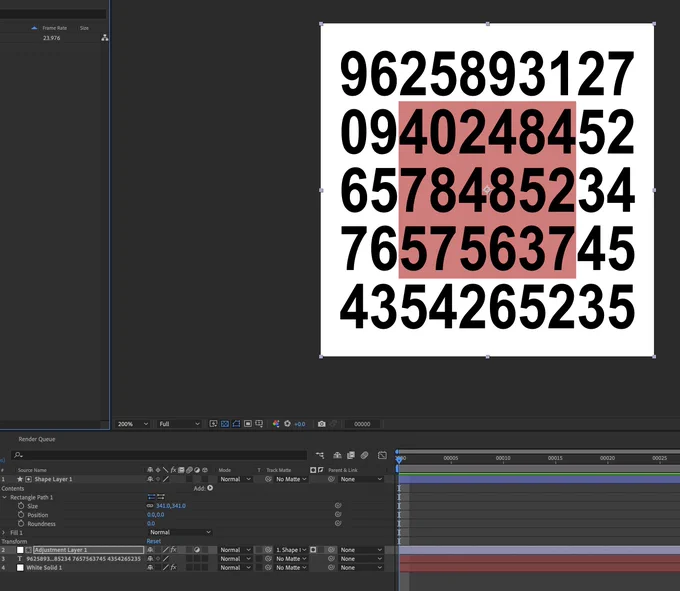Screen dimensions: 680x591
Task: Click the Source Name column header
Action: (32, 470)
